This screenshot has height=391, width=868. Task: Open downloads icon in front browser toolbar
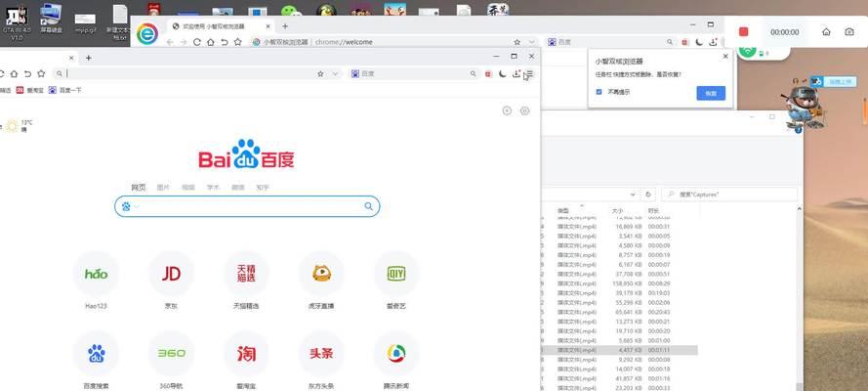[517, 73]
